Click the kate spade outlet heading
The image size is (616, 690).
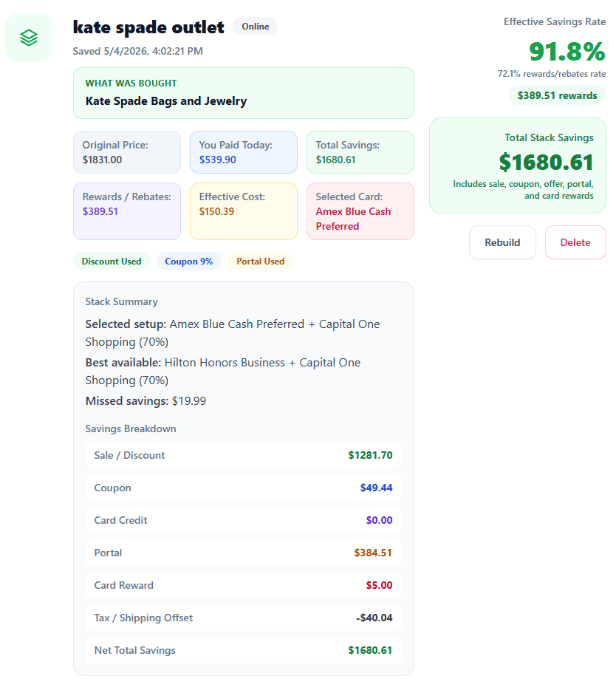click(x=148, y=27)
